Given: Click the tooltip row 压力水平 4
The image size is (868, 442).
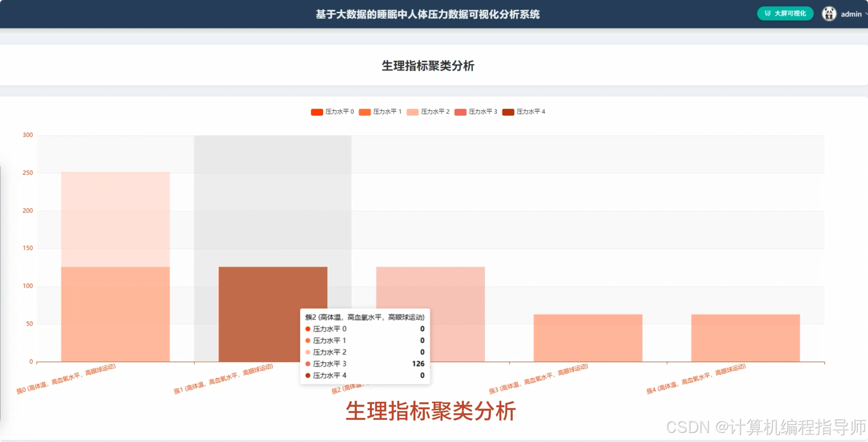Looking at the screenshot, I should (x=364, y=376).
